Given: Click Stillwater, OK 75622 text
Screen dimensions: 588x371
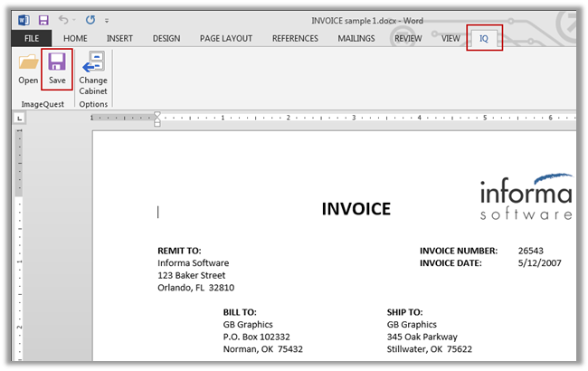Looking at the screenshot, I should point(430,349).
